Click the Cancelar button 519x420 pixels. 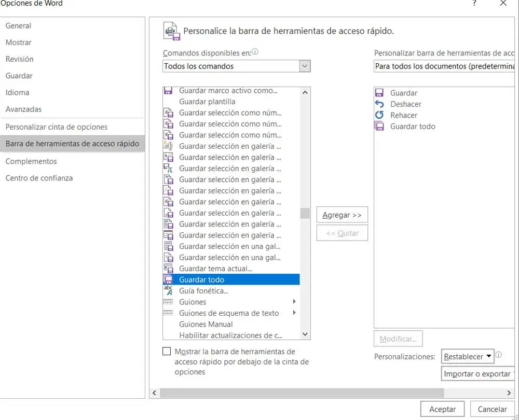click(x=492, y=409)
